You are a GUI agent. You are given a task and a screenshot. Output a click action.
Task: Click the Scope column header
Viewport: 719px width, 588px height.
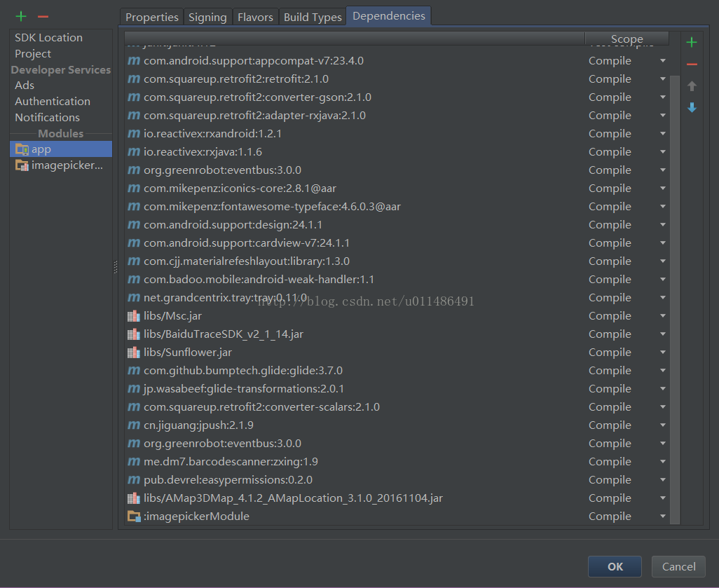coord(626,39)
